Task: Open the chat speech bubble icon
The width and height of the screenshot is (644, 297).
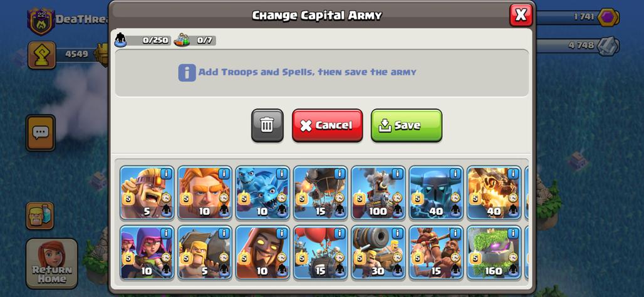Action: coord(41,133)
